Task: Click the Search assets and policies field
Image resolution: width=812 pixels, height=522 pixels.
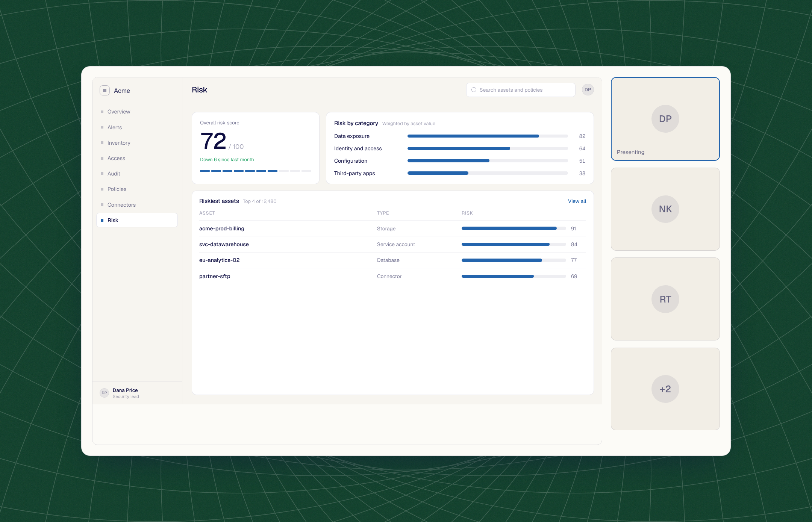Action: [521, 90]
